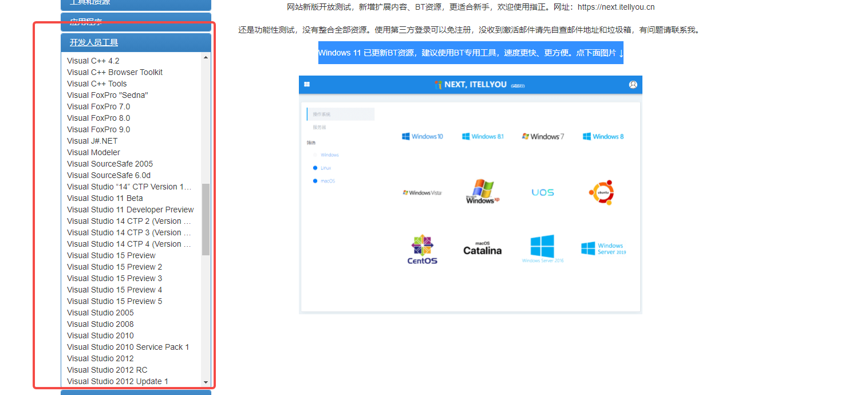Select Visual Studio 2012 Update 1

pyautogui.click(x=117, y=381)
